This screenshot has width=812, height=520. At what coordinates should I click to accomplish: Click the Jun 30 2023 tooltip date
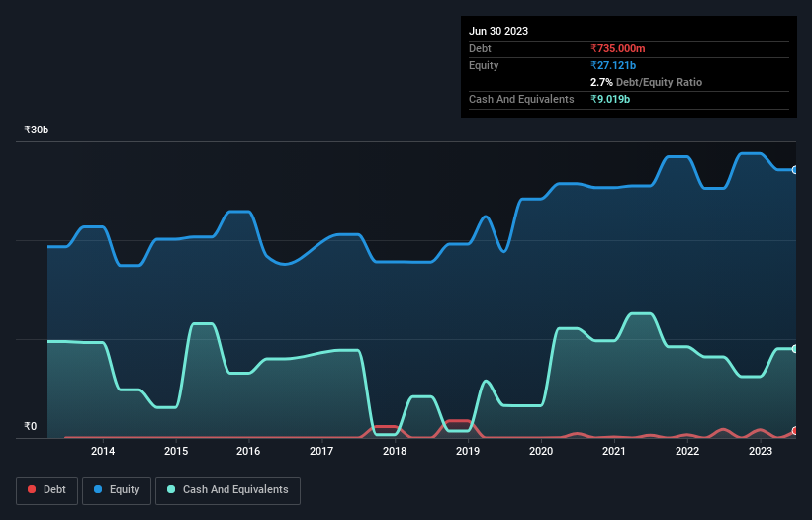(x=498, y=31)
